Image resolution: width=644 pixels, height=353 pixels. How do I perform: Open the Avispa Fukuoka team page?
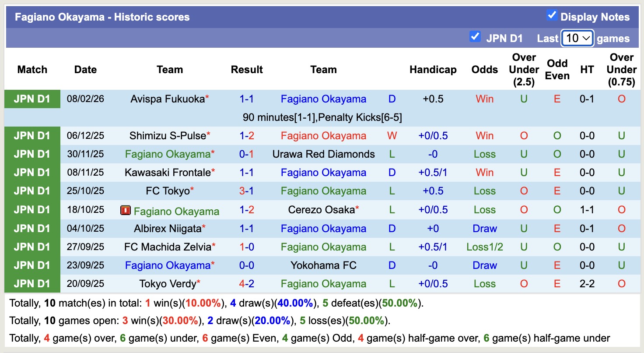point(166,99)
